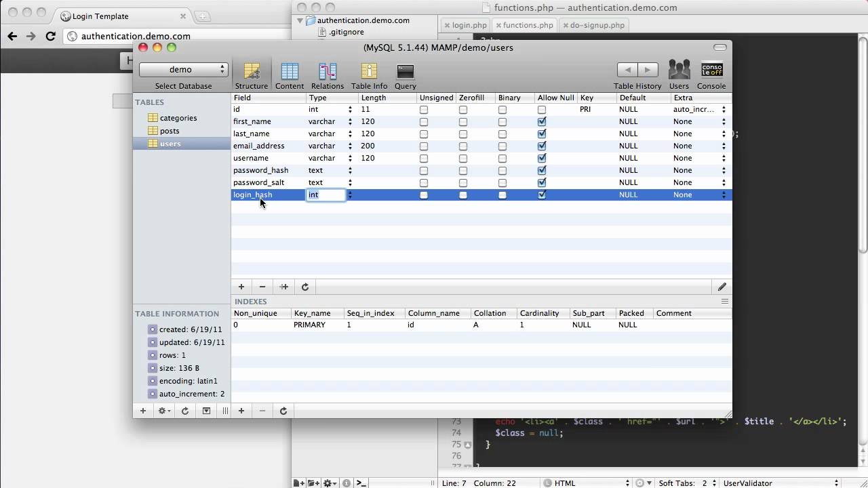
Task: Go back in Table History
Action: [x=627, y=70]
